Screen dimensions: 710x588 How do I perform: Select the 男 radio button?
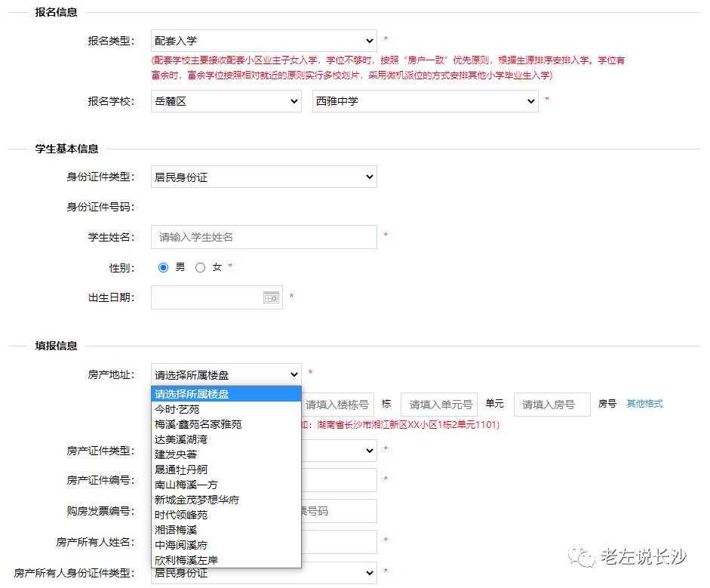click(x=164, y=267)
